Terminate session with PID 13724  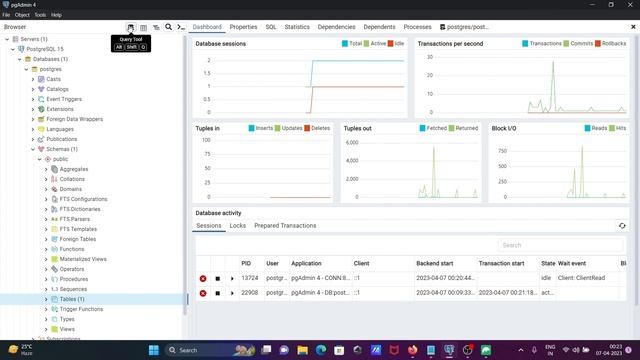click(x=203, y=278)
